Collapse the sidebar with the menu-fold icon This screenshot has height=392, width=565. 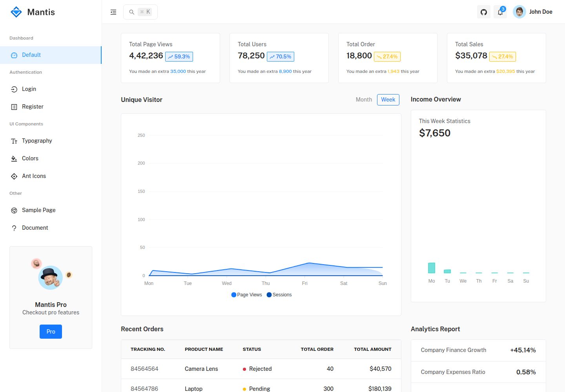pos(113,12)
